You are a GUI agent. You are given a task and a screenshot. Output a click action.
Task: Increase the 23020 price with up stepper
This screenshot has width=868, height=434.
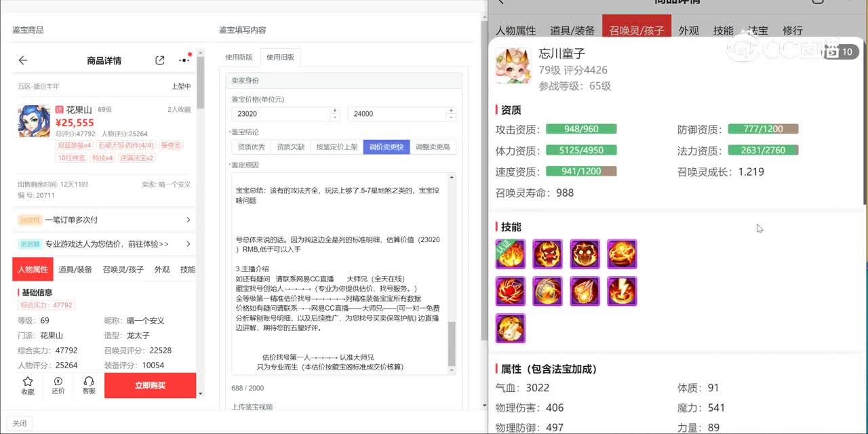334,111
